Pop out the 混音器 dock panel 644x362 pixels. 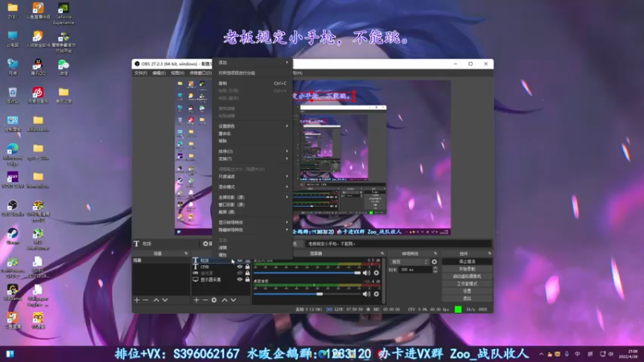click(382, 253)
